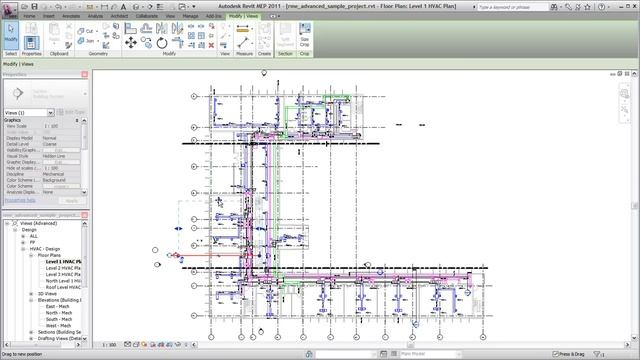
Task: Open the Cut geometry dropdown arrow
Action: click(97, 31)
